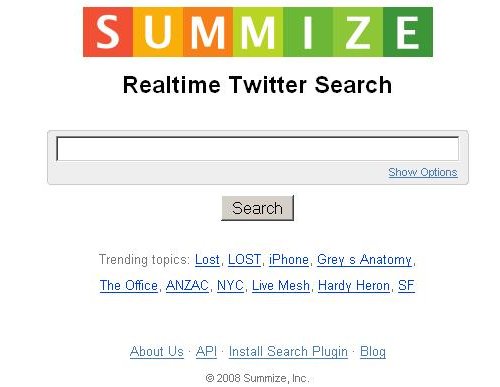Open the Lost trending topic
Viewport: 500px width, 387px height.
207,260
